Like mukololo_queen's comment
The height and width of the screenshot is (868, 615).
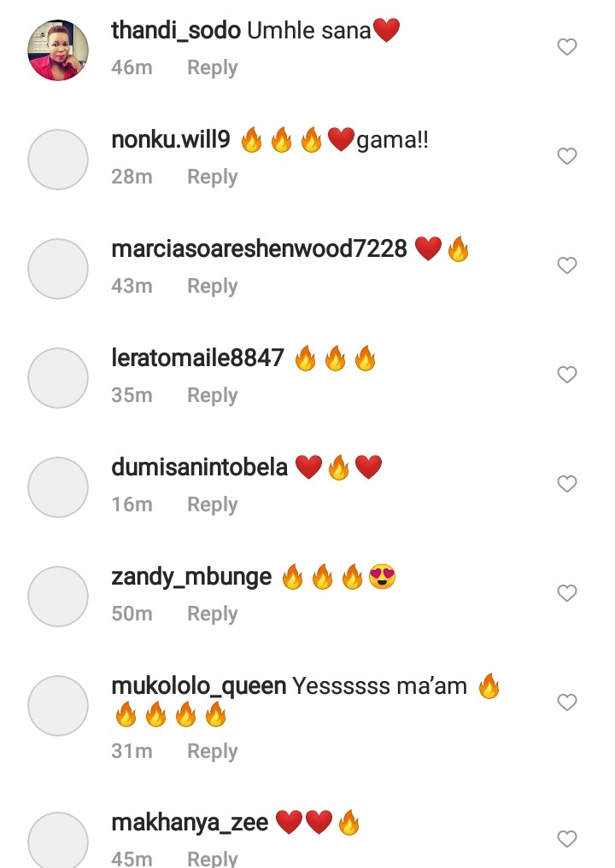[x=567, y=702]
